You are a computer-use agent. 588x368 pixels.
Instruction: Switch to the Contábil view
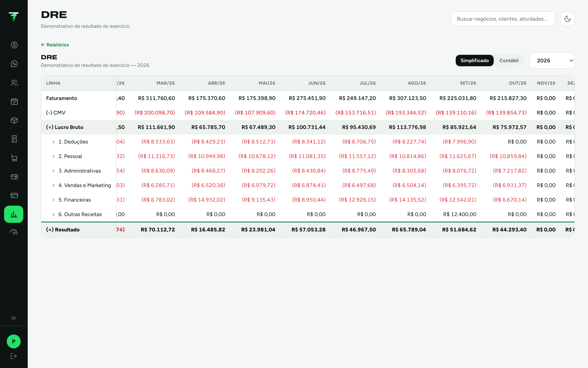(509, 60)
